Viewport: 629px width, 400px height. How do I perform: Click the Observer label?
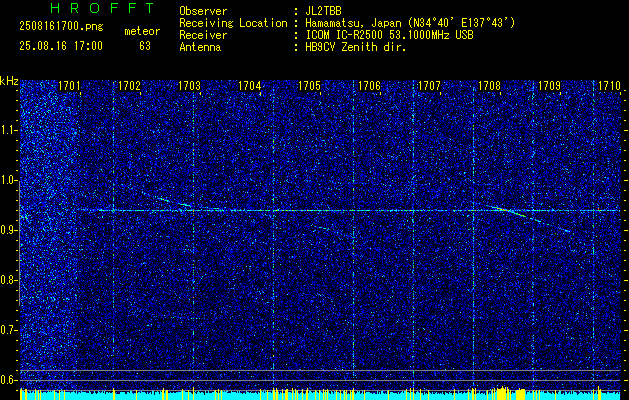click(x=203, y=11)
